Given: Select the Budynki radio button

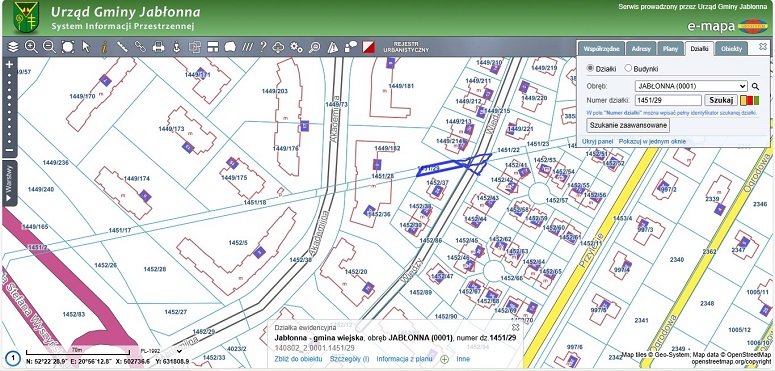Looking at the screenshot, I should pyautogui.click(x=628, y=68).
